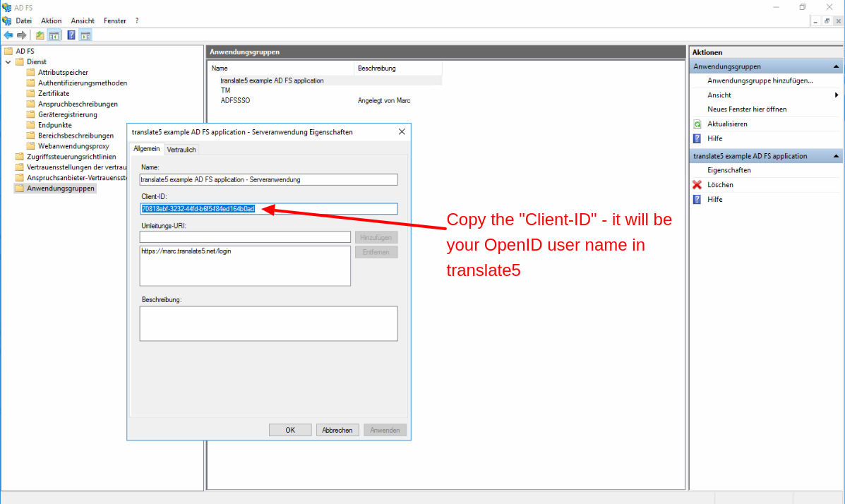The height and width of the screenshot is (504, 845).
Task: Click the Abbrechen button
Action: (x=337, y=430)
